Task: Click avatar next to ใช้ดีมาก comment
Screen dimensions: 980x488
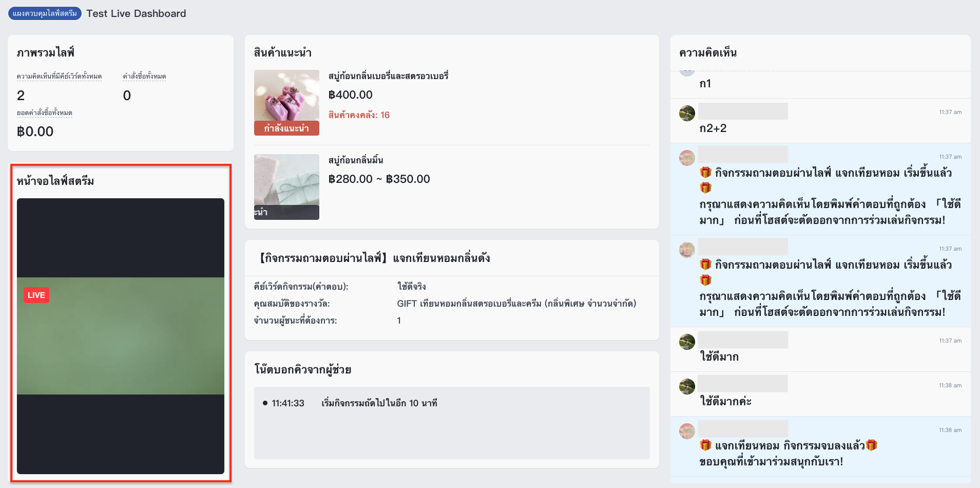Action: [687, 342]
